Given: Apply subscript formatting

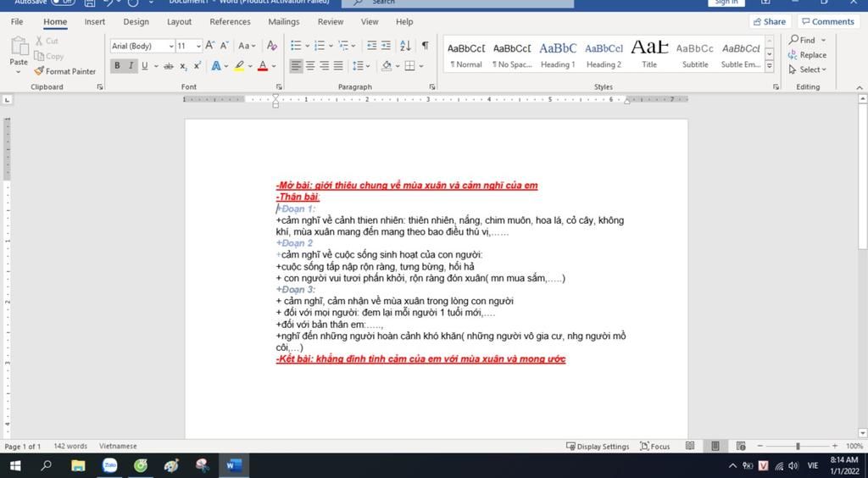Looking at the screenshot, I should coord(183,66).
